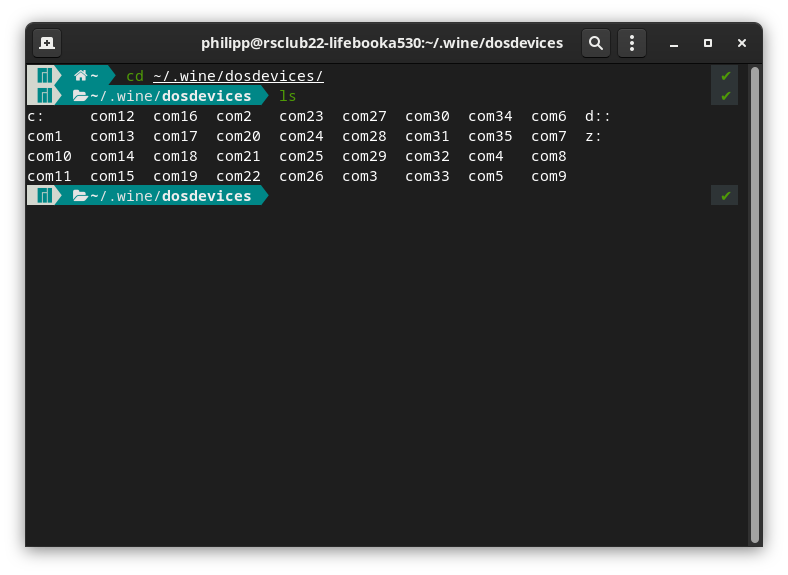Click the 'com24' entry
The height and width of the screenshot is (575, 788).
pos(302,137)
